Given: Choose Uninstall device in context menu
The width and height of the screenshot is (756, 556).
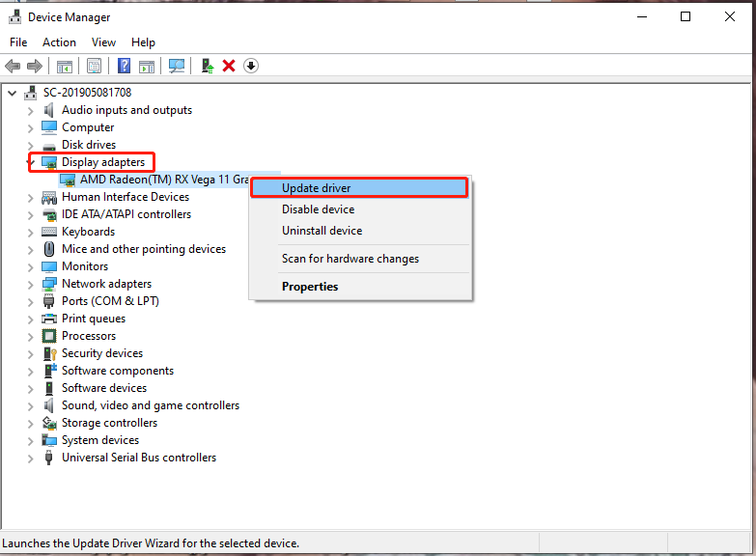Looking at the screenshot, I should pos(360,231).
